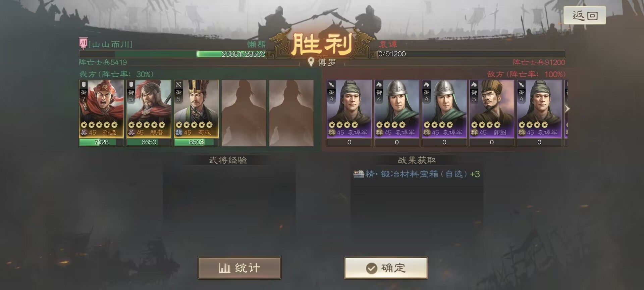The height and width of the screenshot is (290, 644).
Task: Select the 程普 general card
Action: pyautogui.click(x=149, y=113)
